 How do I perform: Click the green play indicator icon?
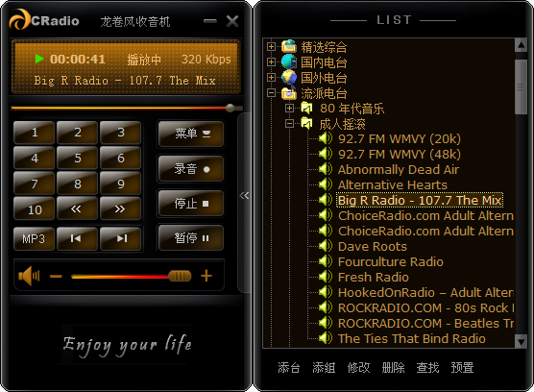coord(39,59)
